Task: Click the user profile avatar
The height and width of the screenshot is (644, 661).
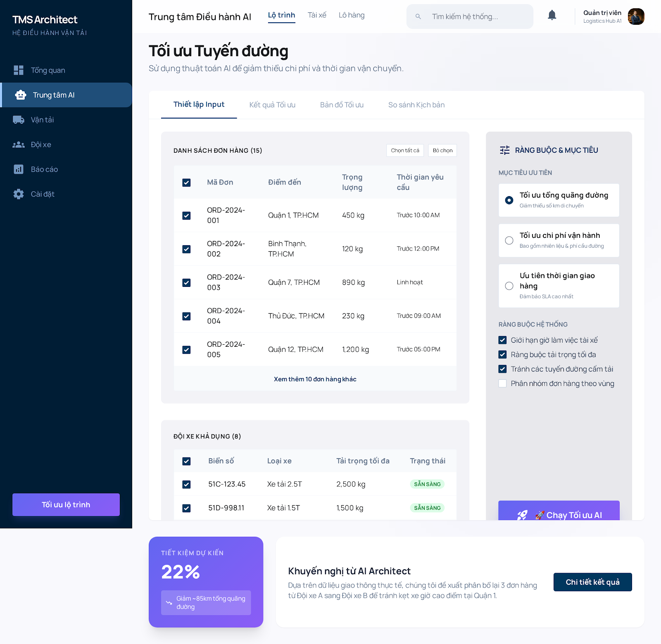Action: pyautogui.click(x=636, y=17)
